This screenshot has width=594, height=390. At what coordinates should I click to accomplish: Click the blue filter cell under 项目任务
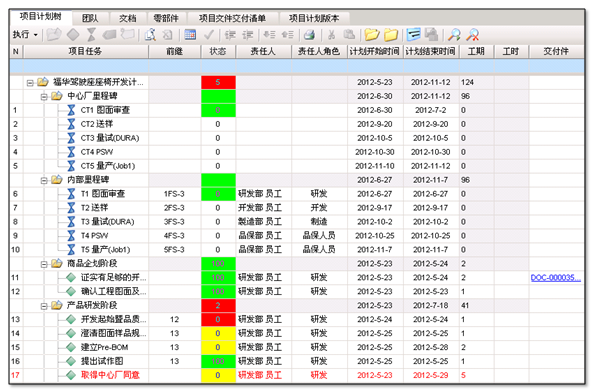pos(86,66)
